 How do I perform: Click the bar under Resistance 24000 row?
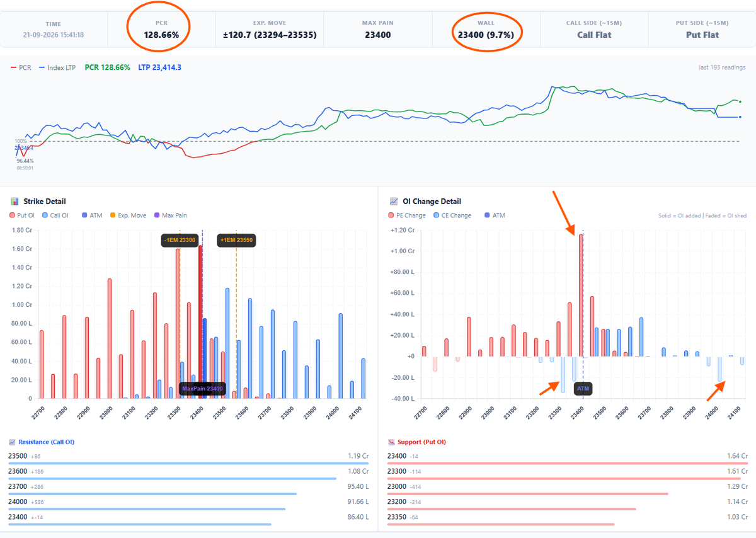pos(147,509)
